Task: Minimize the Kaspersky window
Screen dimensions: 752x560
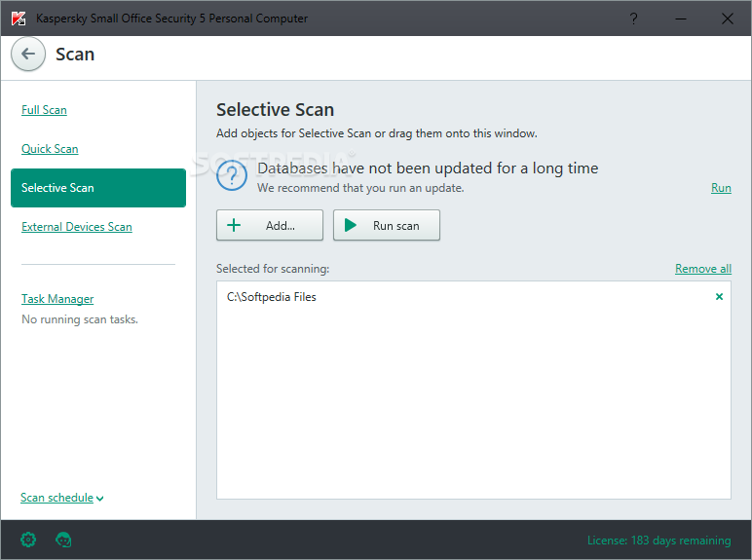Action: point(681,19)
